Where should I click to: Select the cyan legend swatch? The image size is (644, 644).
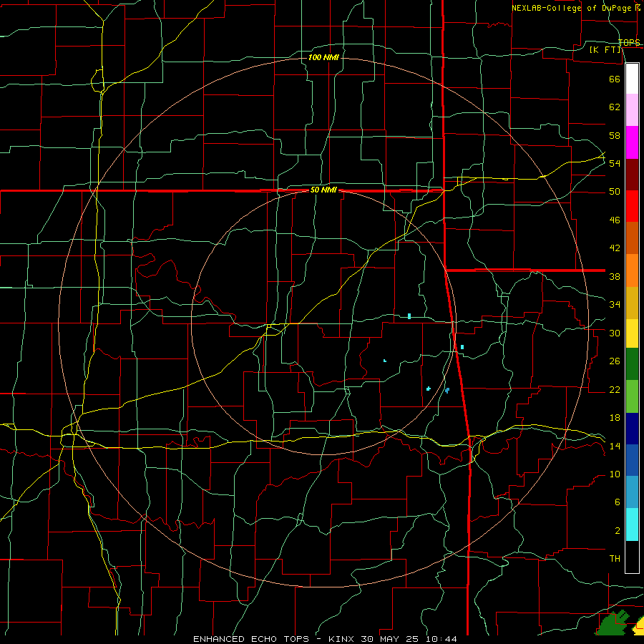[x=632, y=525]
